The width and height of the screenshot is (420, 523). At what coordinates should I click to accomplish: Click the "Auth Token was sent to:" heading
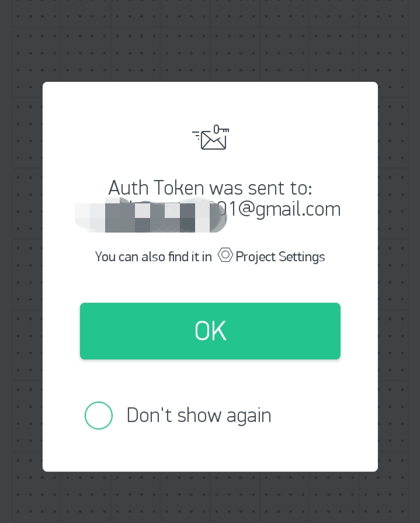pos(210,188)
